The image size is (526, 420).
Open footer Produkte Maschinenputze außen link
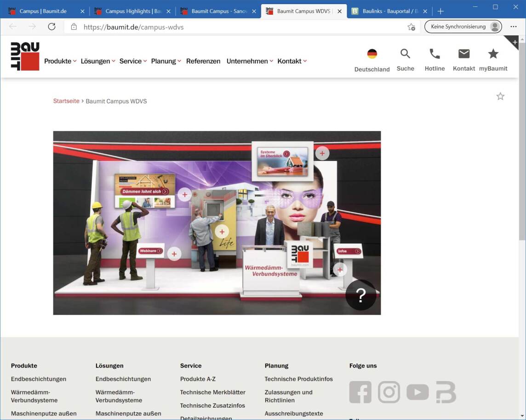point(44,413)
